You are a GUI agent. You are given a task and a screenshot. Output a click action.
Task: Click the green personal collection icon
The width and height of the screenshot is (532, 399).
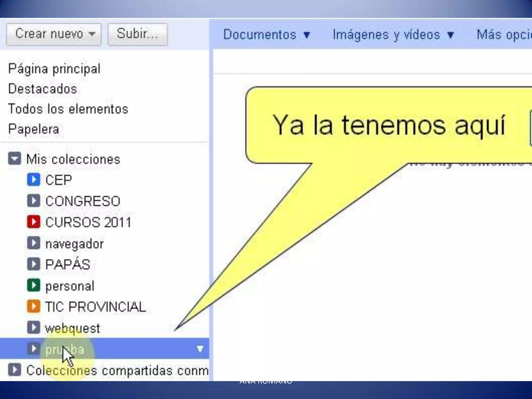pos(34,285)
